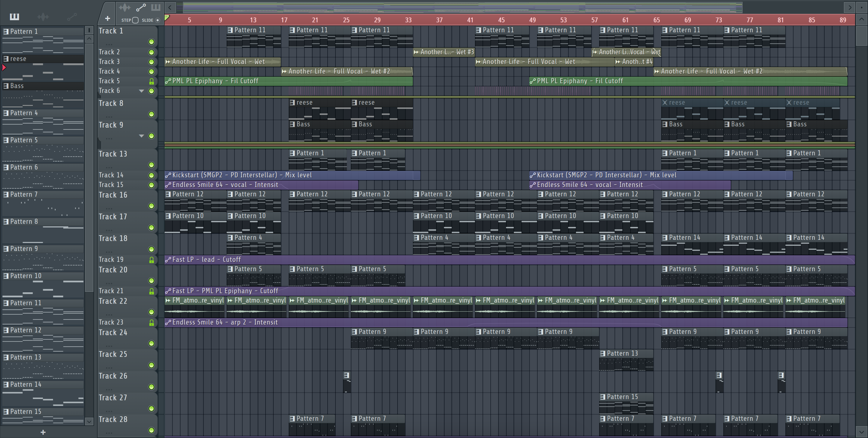
Task: Click piano icon next to Pattern 6 in picker
Action: [6, 167]
